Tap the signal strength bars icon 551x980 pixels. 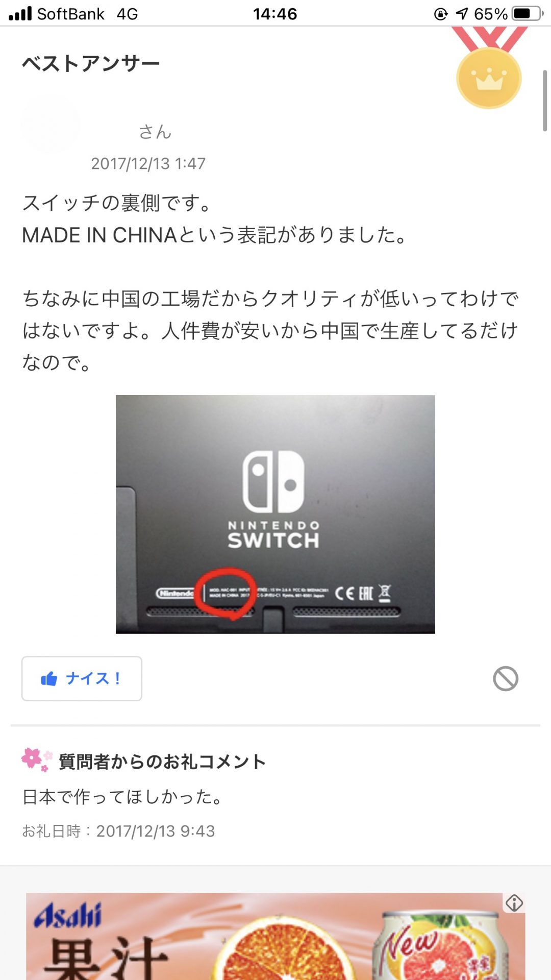point(20,13)
